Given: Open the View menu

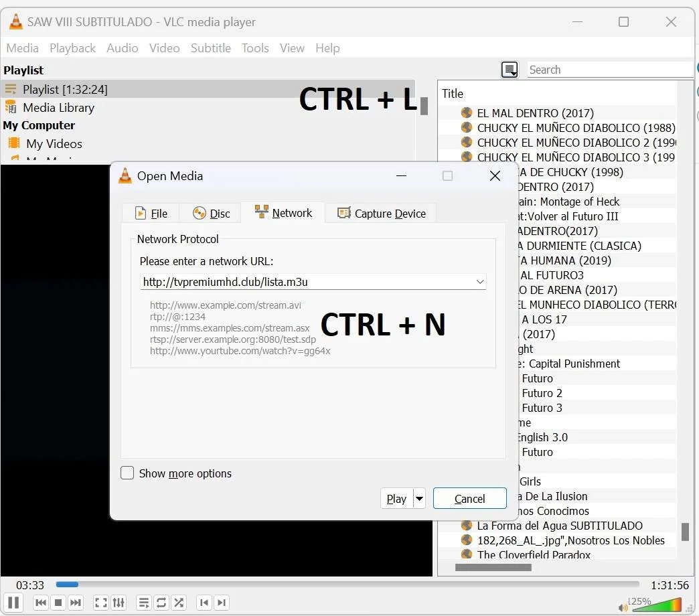Looking at the screenshot, I should click(292, 48).
